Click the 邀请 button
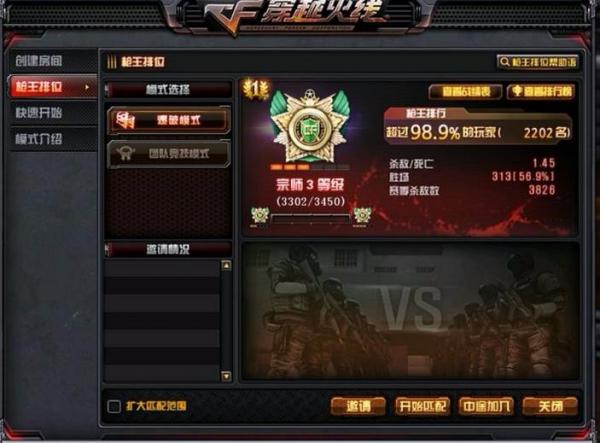 tap(358, 406)
